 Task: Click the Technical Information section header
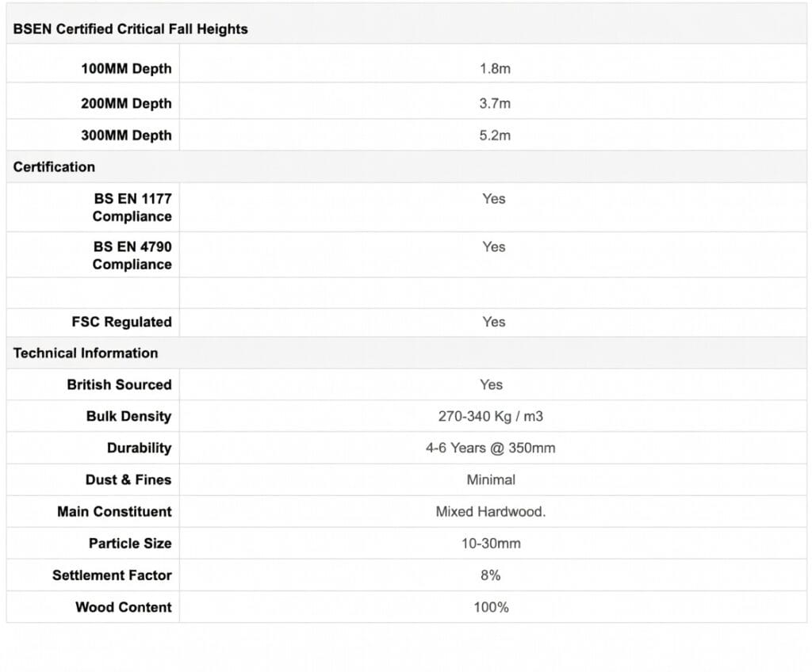coord(86,353)
